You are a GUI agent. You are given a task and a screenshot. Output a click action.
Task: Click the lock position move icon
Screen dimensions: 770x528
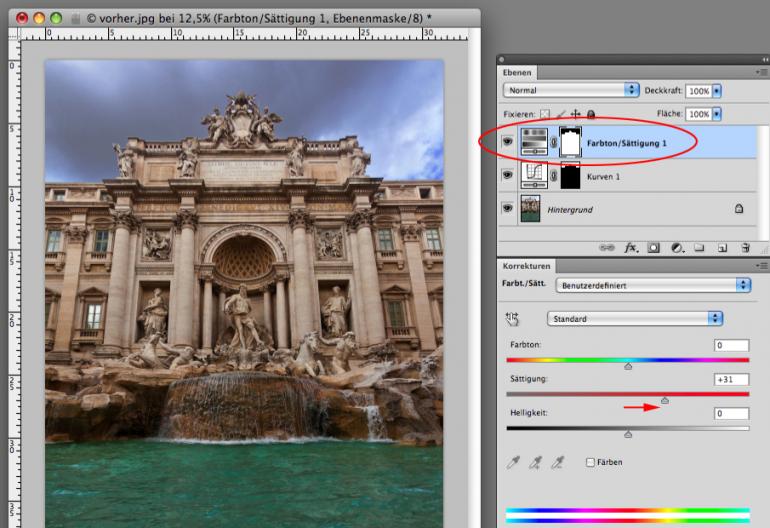click(574, 115)
